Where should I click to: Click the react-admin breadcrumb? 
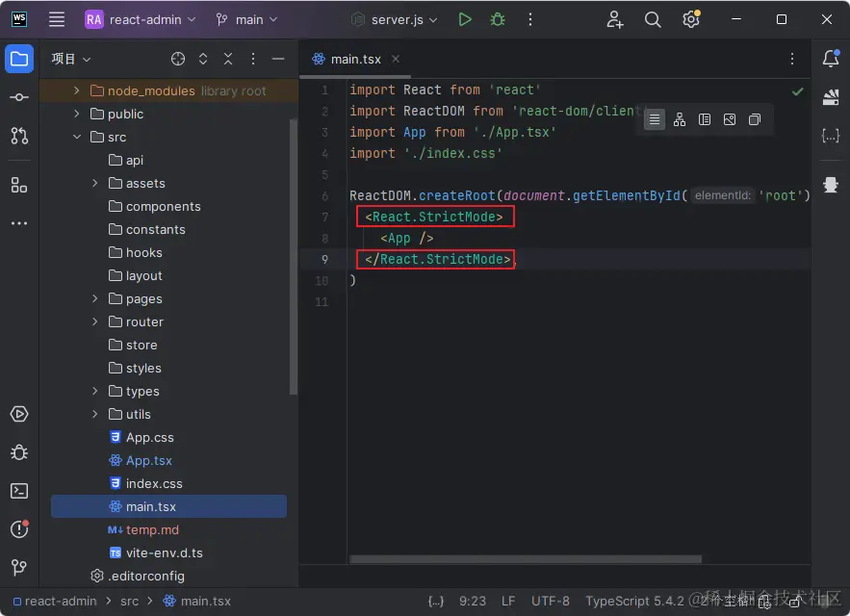click(x=55, y=602)
